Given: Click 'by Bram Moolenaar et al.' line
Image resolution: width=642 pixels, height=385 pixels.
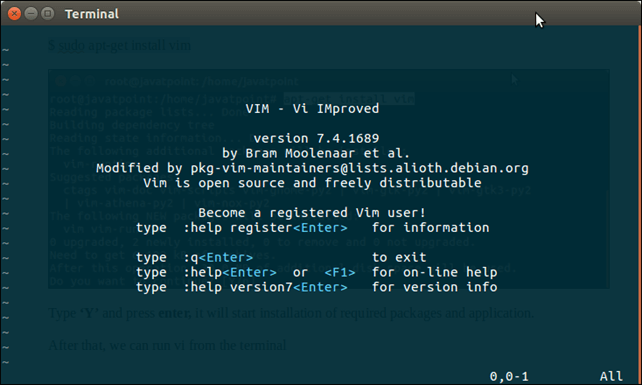Looking at the screenshot, I should pos(316,154).
